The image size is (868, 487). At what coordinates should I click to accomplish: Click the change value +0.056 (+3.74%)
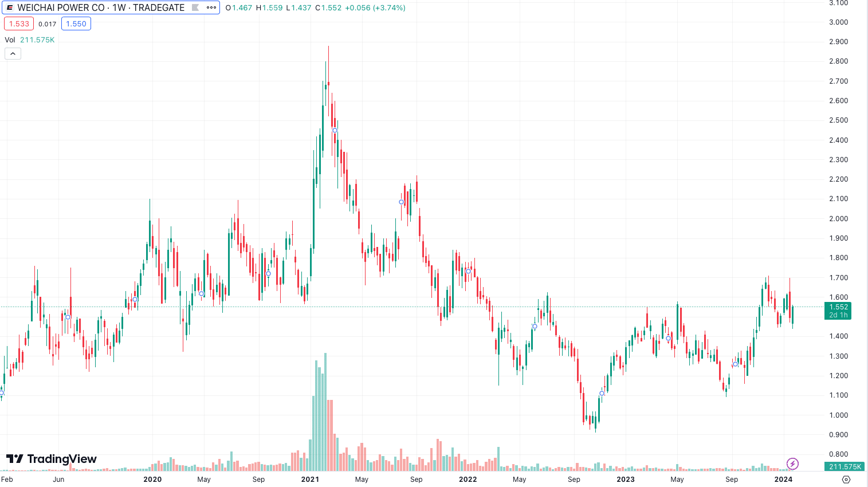[375, 8]
